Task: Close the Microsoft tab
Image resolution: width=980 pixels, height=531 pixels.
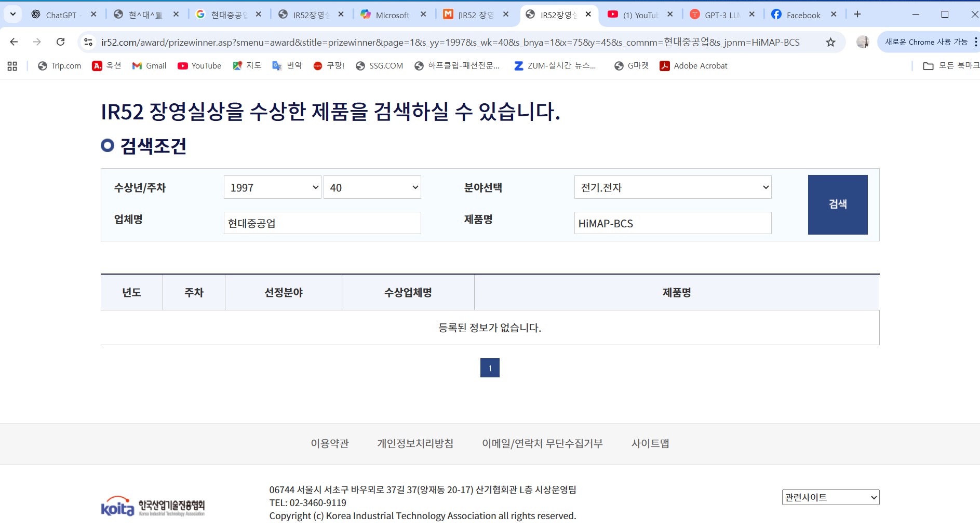Action: pos(423,15)
